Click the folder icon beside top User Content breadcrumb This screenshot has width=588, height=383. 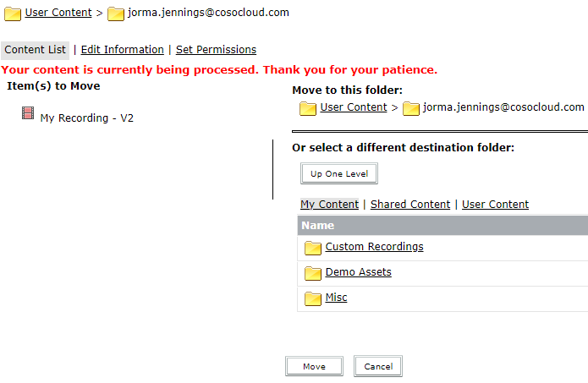coord(13,14)
